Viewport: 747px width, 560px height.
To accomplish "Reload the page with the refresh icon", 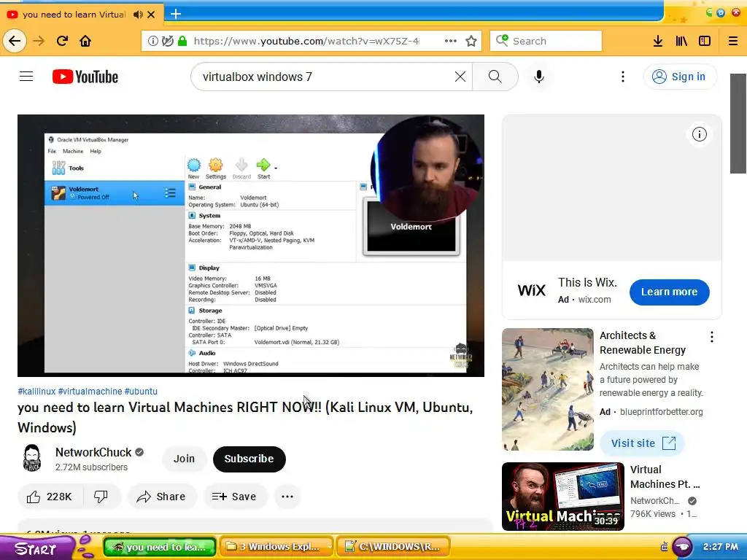I will (x=62, y=41).
